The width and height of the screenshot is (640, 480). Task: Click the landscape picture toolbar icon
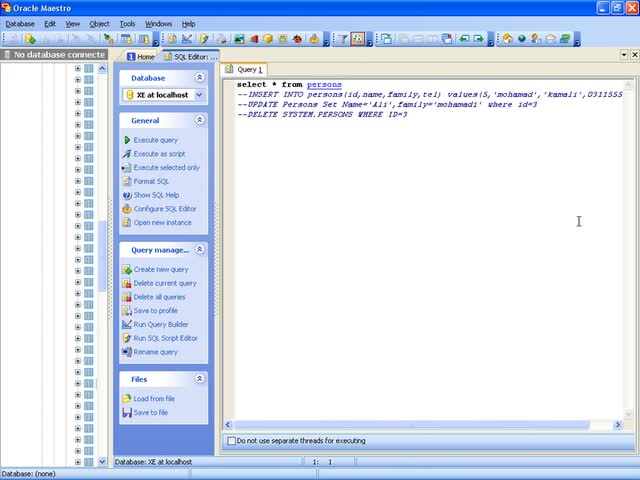[239, 39]
